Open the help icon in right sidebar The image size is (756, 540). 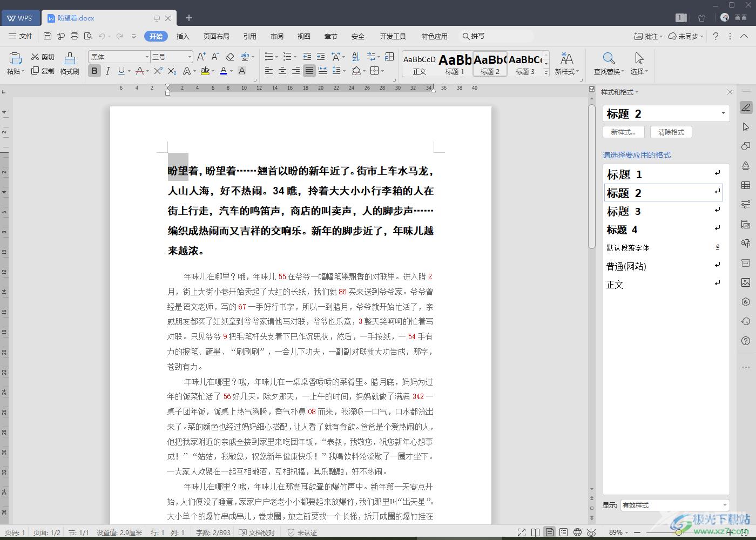pyautogui.click(x=746, y=341)
